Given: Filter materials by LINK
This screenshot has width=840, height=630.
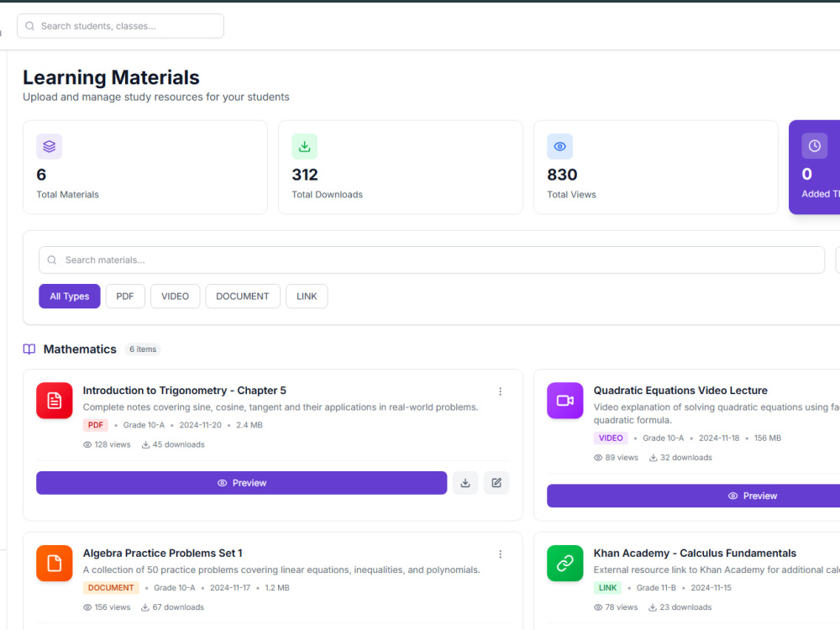Looking at the screenshot, I should 307,297.
